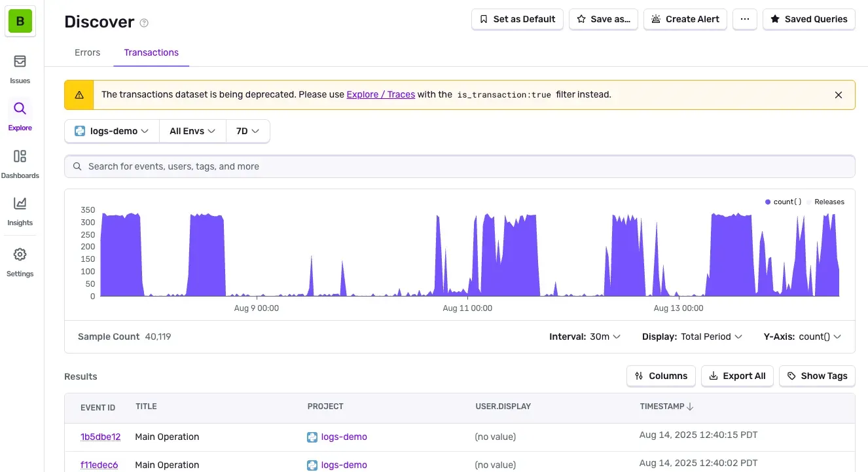Click the Aug 11 00:00 chart axis label
Image resolution: width=868 pixels, height=472 pixels.
[x=467, y=308]
